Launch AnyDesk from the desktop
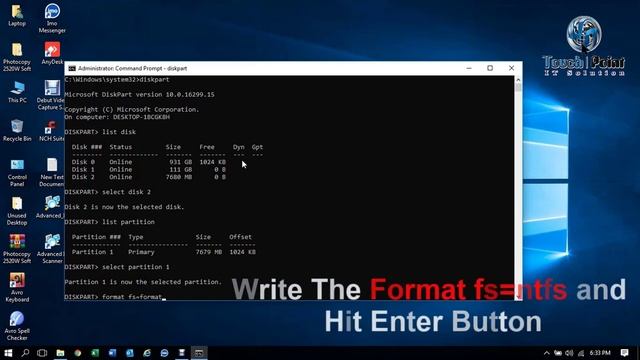The height and width of the screenshot is (360, 640). point(52,53)
